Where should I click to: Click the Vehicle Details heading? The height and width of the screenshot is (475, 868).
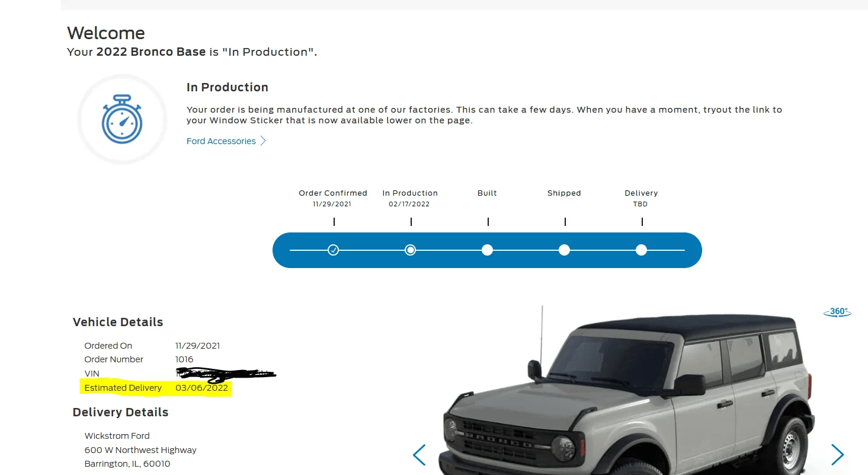(x=118, y=323)
